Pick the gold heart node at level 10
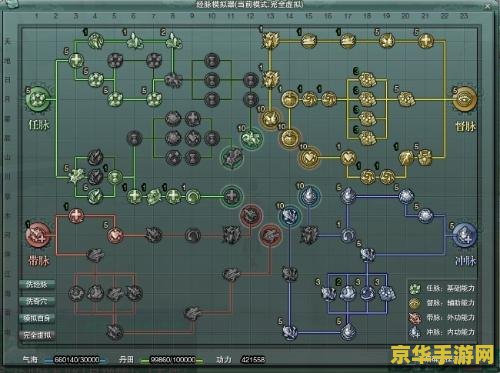Screen dimensions: 500x373 pos(310,157)
